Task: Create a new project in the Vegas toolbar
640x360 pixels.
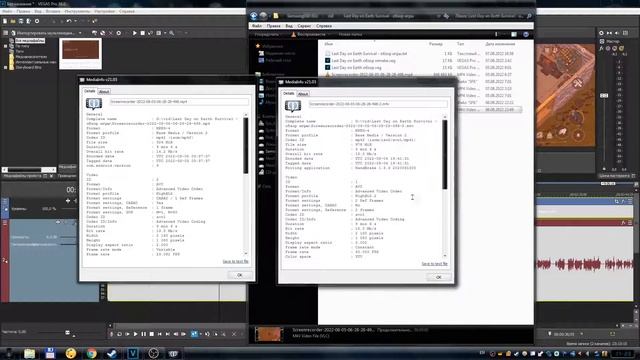Action: (x=5, y=21)
